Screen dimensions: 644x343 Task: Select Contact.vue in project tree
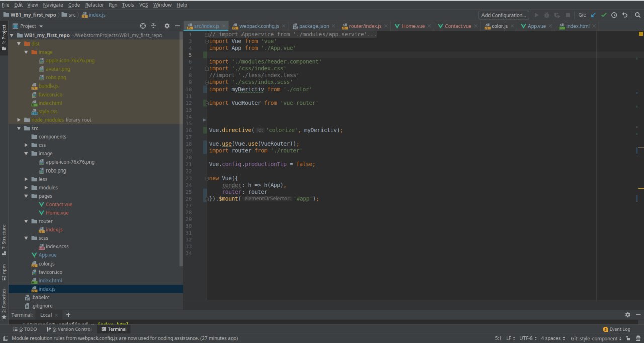[59, 205]
